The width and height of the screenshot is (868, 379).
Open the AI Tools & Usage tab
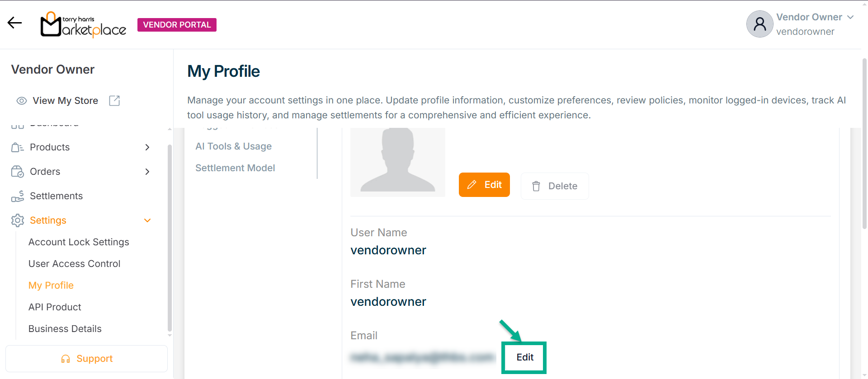233,146
